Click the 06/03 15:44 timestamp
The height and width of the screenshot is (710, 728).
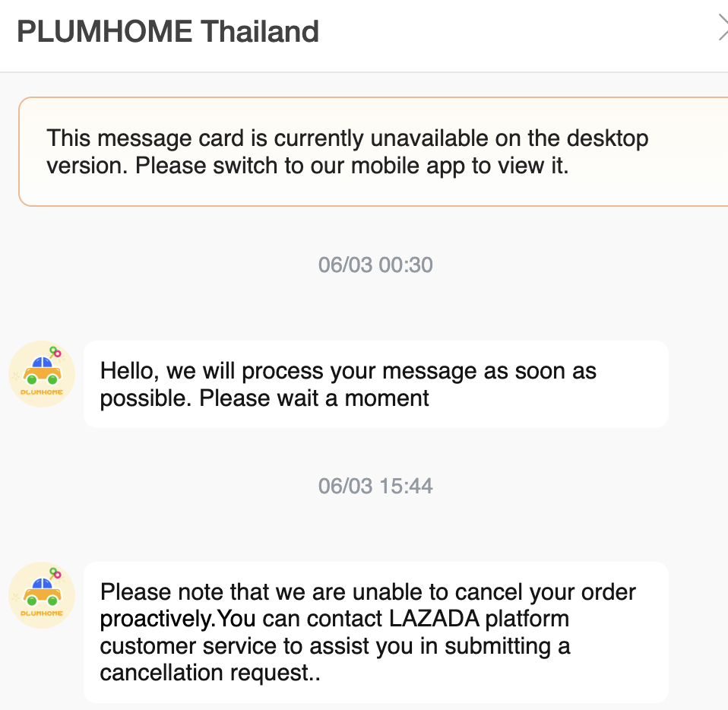click(x=375, y=486)
